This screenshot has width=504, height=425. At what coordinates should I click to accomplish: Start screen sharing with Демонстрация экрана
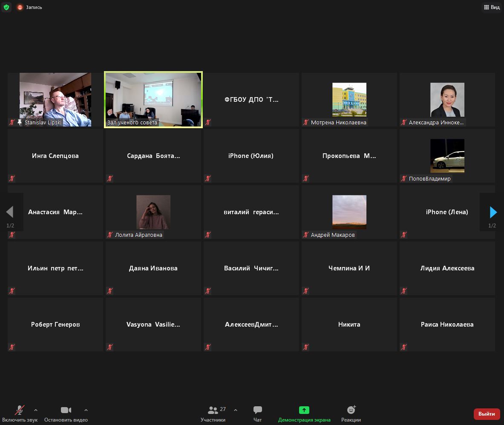(x=304, y=414)
